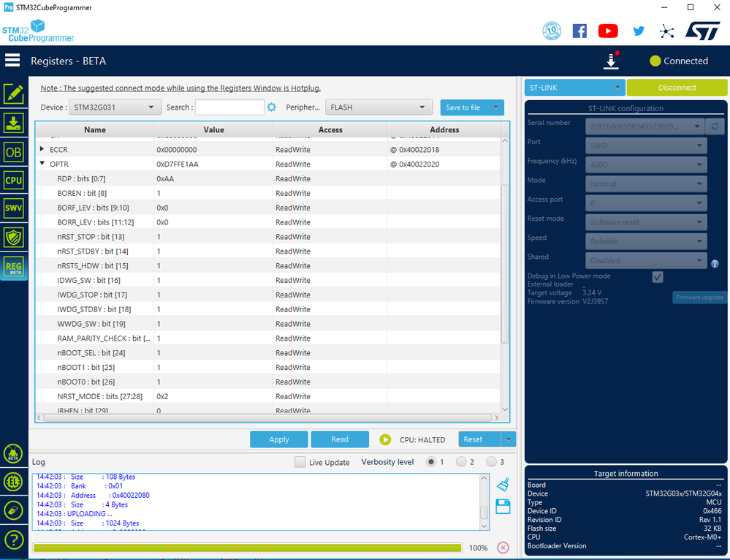Screen dimensions: 730x560
Task: Click the eraser full chip erase icon
Action: pyautogui.click(x=13, y=510)
